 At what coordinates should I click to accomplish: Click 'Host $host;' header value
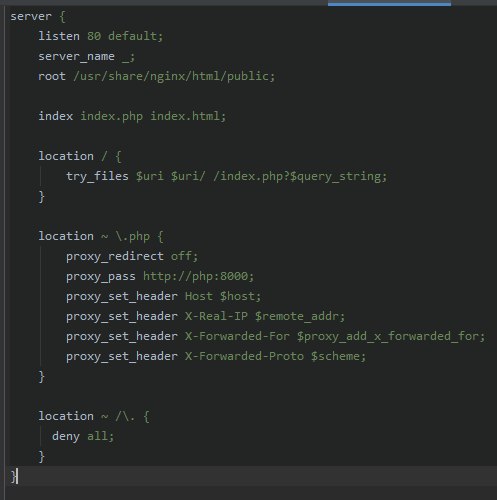[x=223, y=296]
